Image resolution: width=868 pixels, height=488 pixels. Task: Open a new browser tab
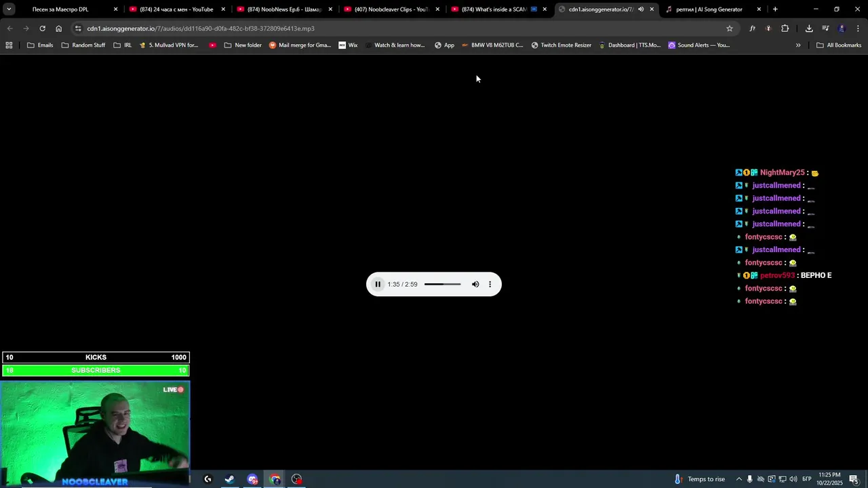(x=775, y=9)
